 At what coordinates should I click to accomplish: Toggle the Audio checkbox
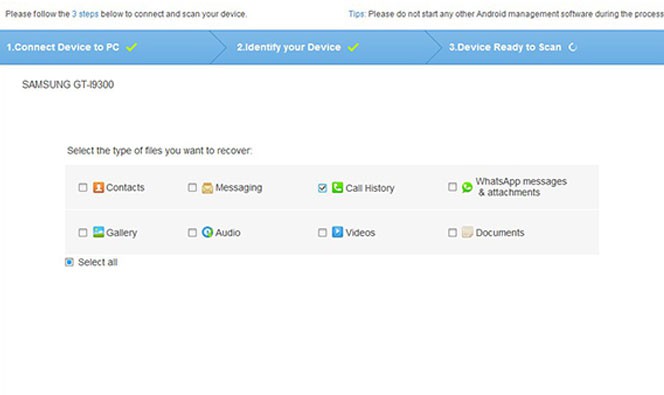pyautogui.click(x=192, y=232)
